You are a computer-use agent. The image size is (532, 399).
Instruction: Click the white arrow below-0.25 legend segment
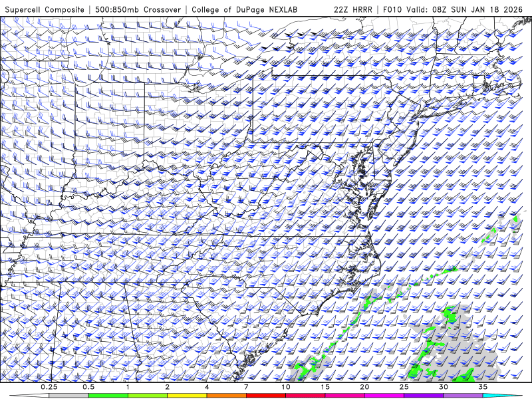[29, 396]
